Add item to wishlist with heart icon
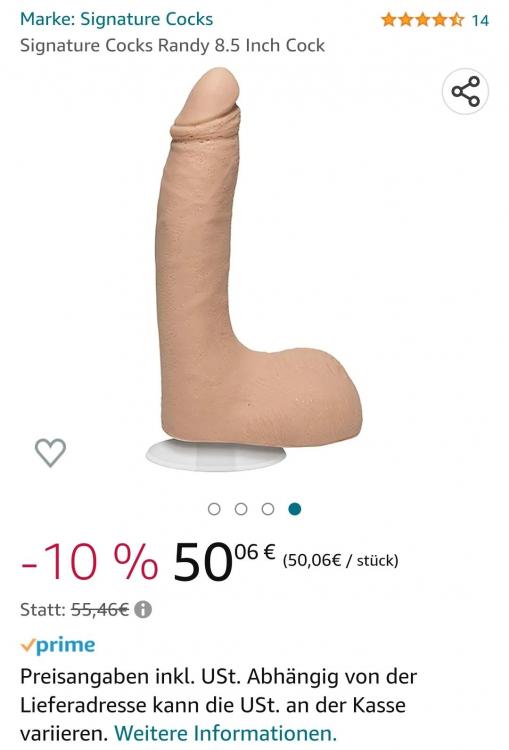This screenshot has width=509, height=750. tap(50, 452)
